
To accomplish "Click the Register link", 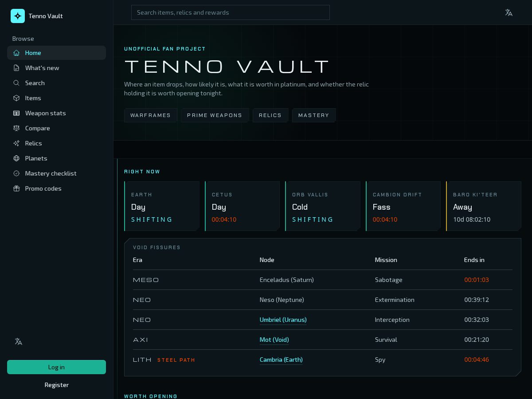I will coord(56,385).
